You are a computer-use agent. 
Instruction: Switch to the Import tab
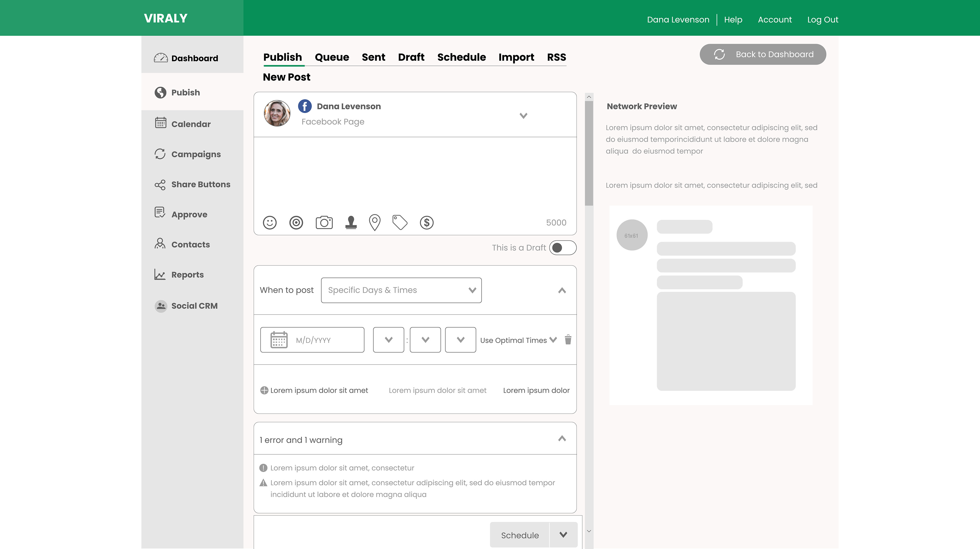pos(516,57)
